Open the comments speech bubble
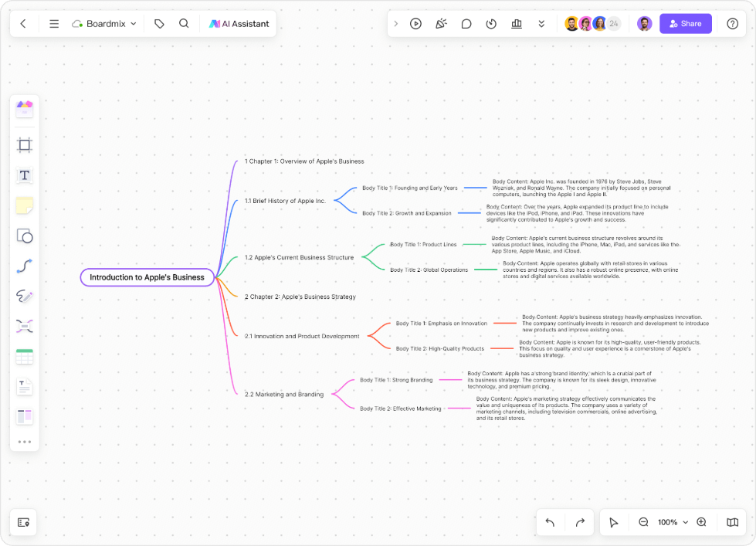This screenshot has height=546, width=756. point(466,24)
